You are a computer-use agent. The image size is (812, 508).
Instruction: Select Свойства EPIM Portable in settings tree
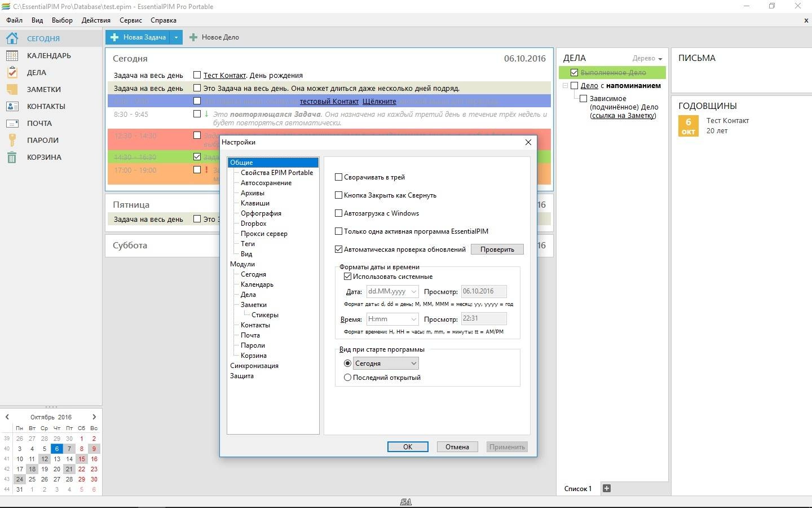coord(277,173)
